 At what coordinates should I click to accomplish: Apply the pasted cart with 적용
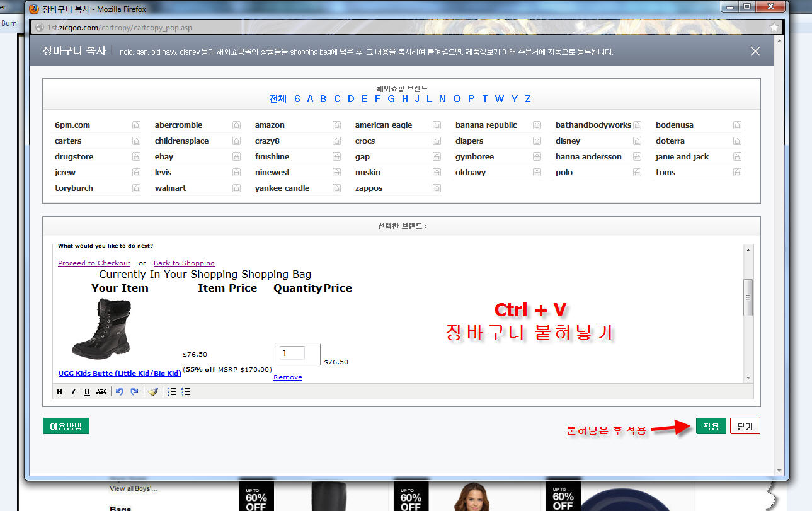[711, 427]
